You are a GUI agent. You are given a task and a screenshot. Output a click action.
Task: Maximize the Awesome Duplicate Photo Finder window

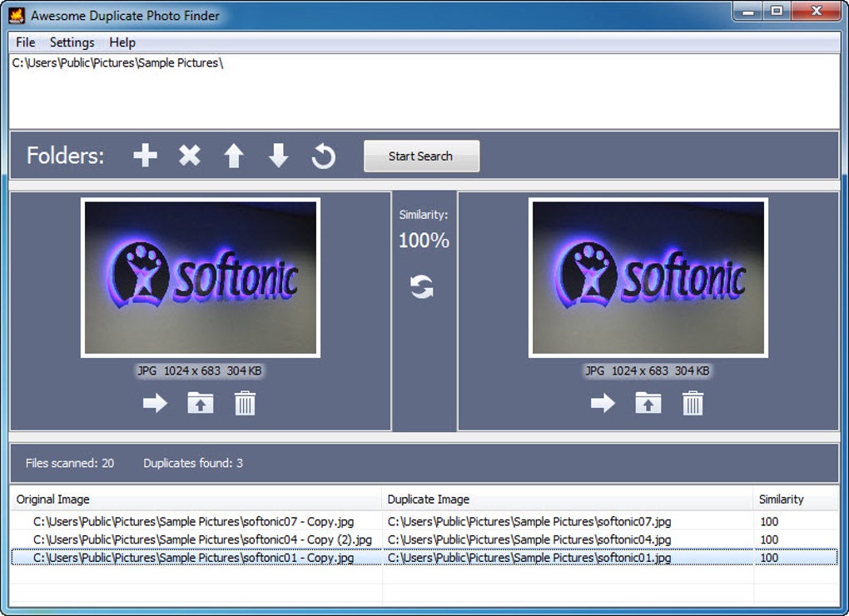[777, 12]
